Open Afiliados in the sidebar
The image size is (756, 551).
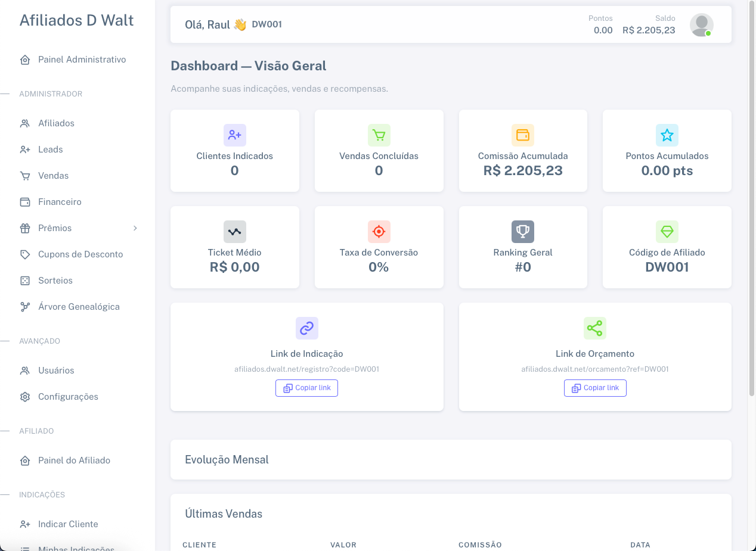(x=56, y=123)
